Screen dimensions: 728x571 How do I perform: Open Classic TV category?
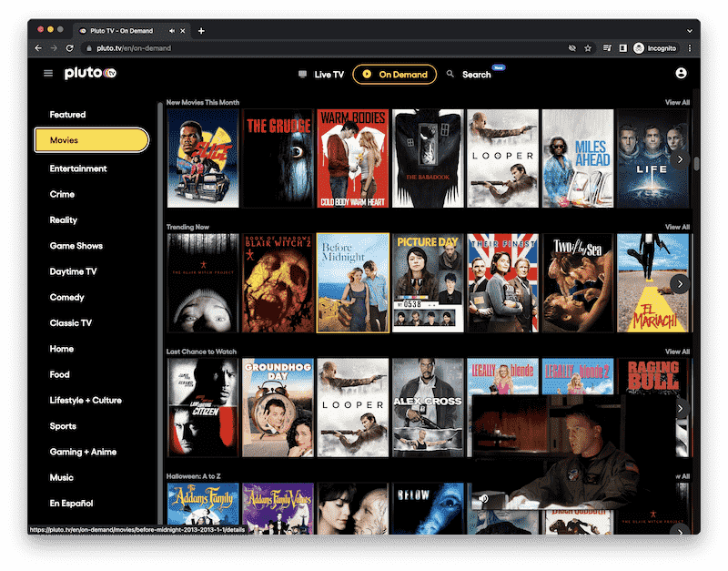click(x=71, y=323)
